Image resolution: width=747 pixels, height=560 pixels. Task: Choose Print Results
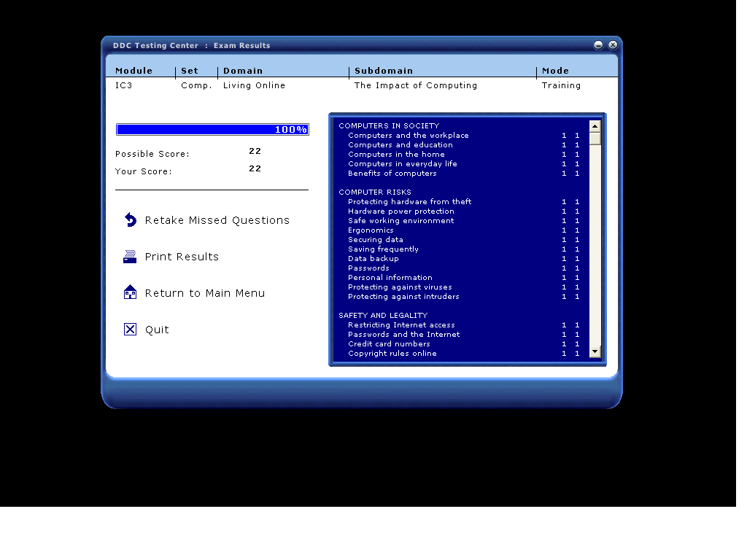(182, 257)
